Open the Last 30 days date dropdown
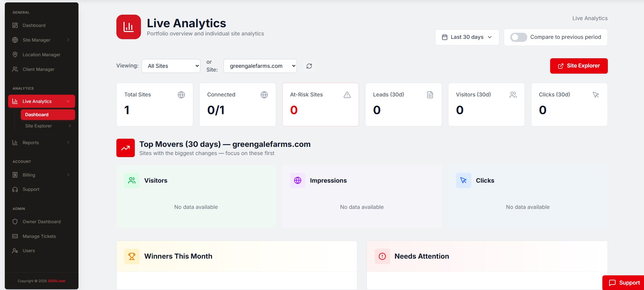 467,37
